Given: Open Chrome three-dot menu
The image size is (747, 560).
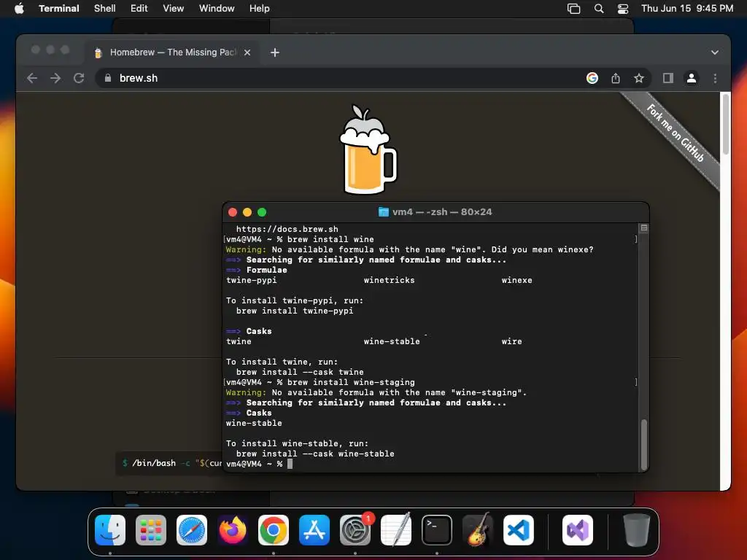Looking at the screenshot, I should [715, 78].
